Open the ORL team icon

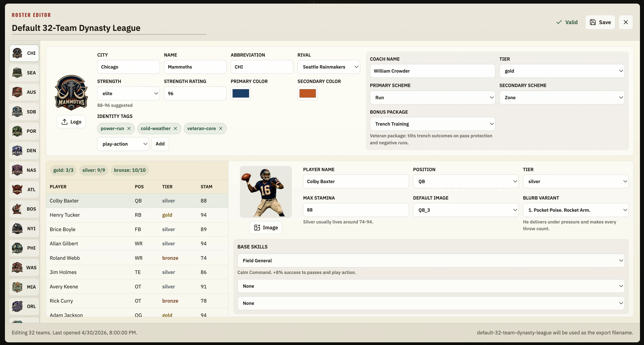point(17,306)
